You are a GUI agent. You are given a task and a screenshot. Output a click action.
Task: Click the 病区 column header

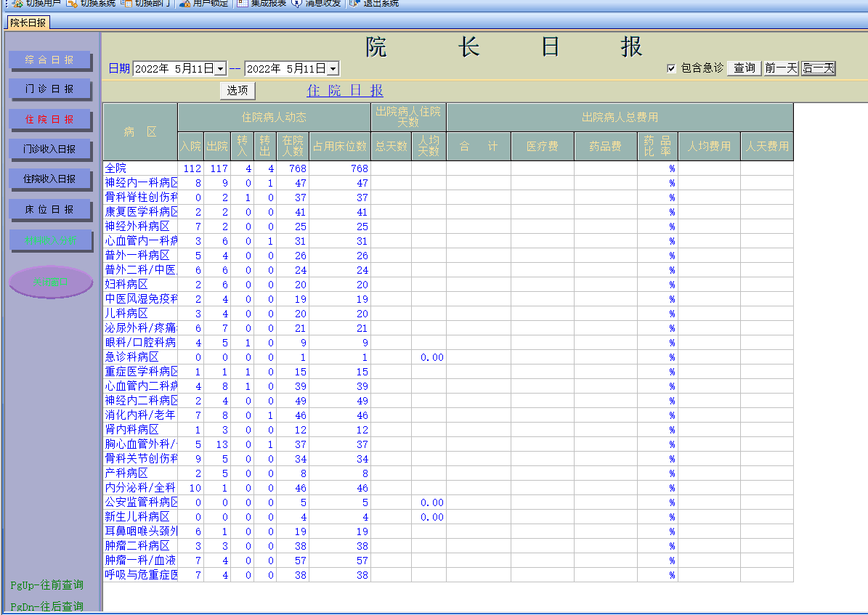[x=140, y=131]
